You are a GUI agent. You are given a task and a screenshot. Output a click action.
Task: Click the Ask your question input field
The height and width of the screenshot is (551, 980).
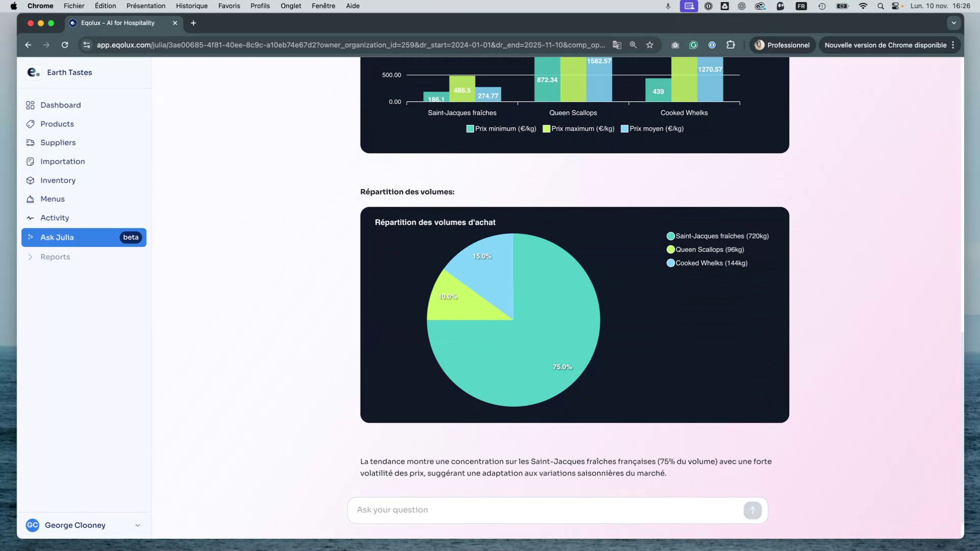[510, 510]
